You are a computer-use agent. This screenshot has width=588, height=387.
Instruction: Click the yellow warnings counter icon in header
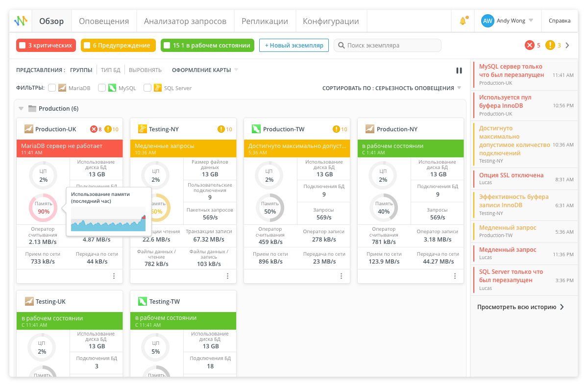coord(550,45)
